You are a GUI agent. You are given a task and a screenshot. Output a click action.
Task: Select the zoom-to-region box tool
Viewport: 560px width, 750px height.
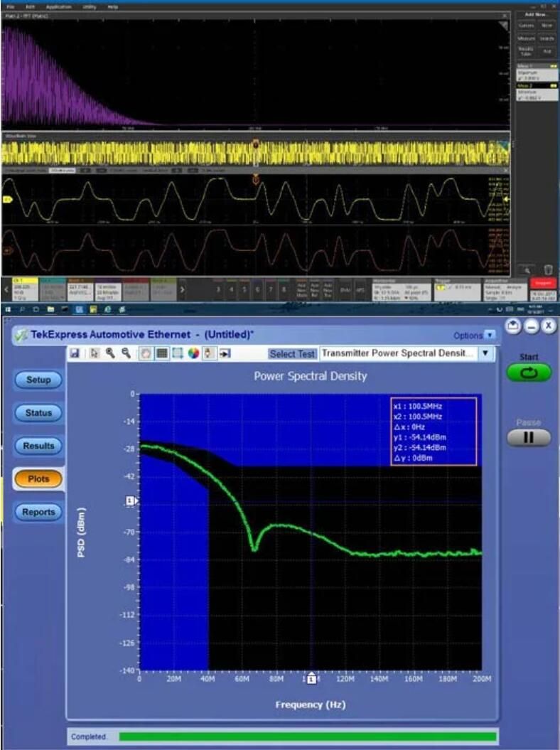(x=178, y=353)
